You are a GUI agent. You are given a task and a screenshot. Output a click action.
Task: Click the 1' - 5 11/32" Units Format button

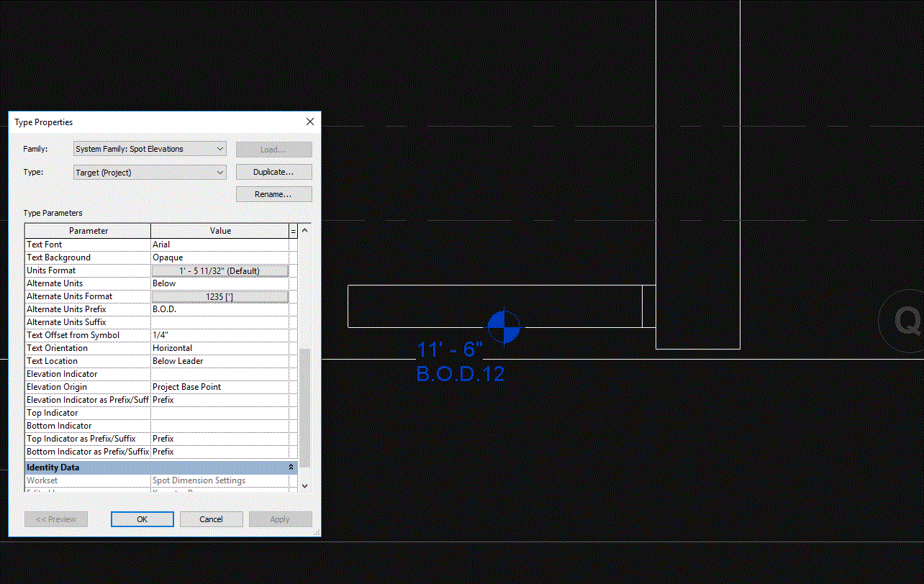click(x=219, y=270)
